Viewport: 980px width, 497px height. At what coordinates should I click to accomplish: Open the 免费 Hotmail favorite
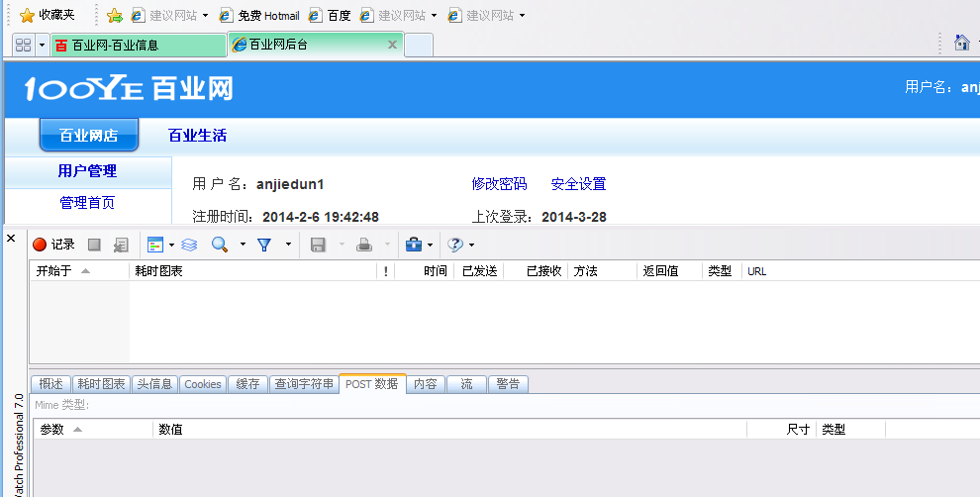pyautogui.click(x=260, y=16)
